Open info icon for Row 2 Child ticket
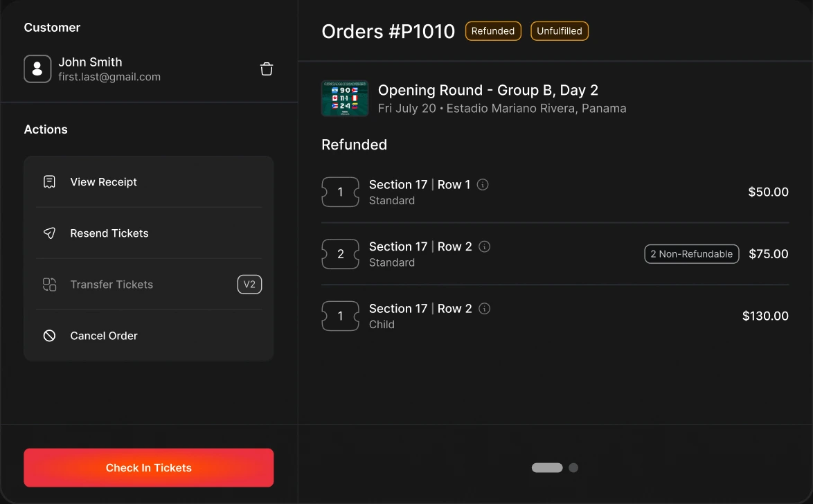813x504 pixels. pos(484,309)
